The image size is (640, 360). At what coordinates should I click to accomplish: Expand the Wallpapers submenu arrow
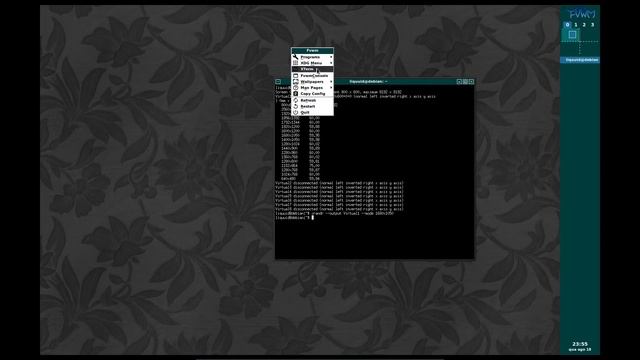(x=331, y=82)
